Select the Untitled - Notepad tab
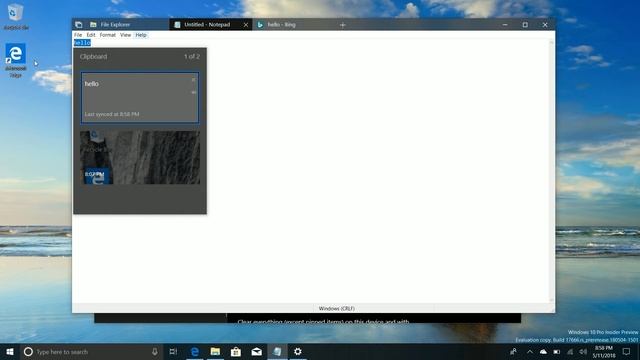 coord(206,24)
